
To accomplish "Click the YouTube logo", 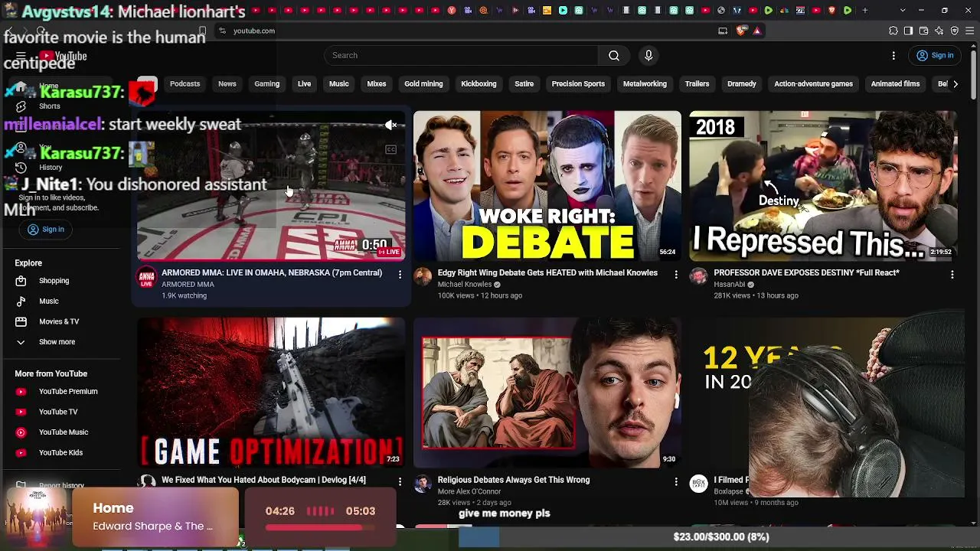I will 64,56.
